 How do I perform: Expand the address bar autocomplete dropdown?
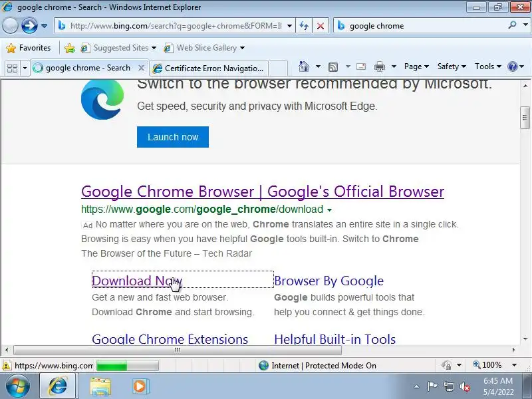(x=289, y=26)
